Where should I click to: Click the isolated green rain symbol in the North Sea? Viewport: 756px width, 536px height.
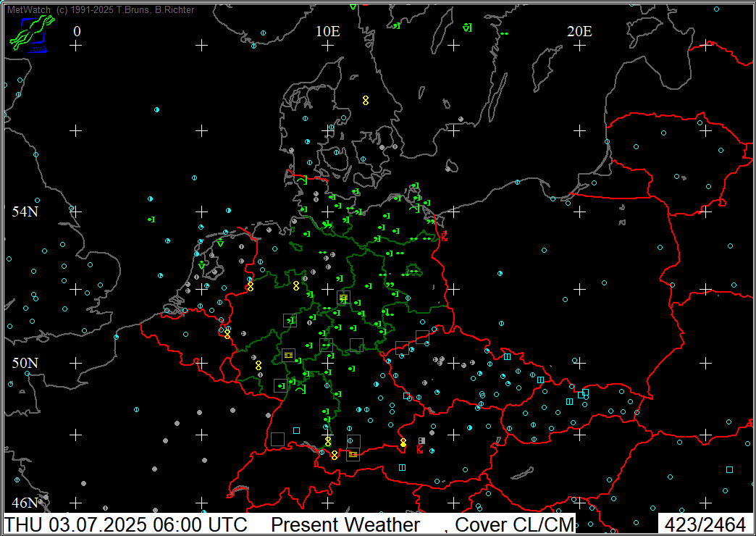(x=151, y=219)
